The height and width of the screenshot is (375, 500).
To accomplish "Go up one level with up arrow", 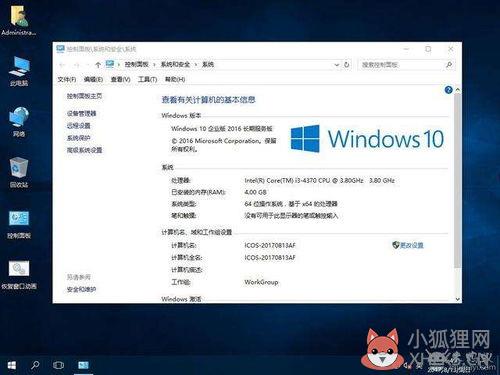I will pyautogui.click(x=98, y=65).
